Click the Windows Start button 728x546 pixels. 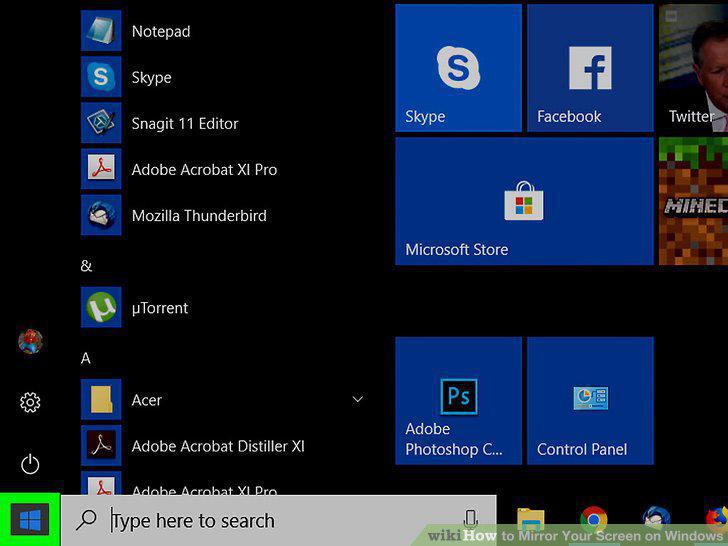pos(30,520)
